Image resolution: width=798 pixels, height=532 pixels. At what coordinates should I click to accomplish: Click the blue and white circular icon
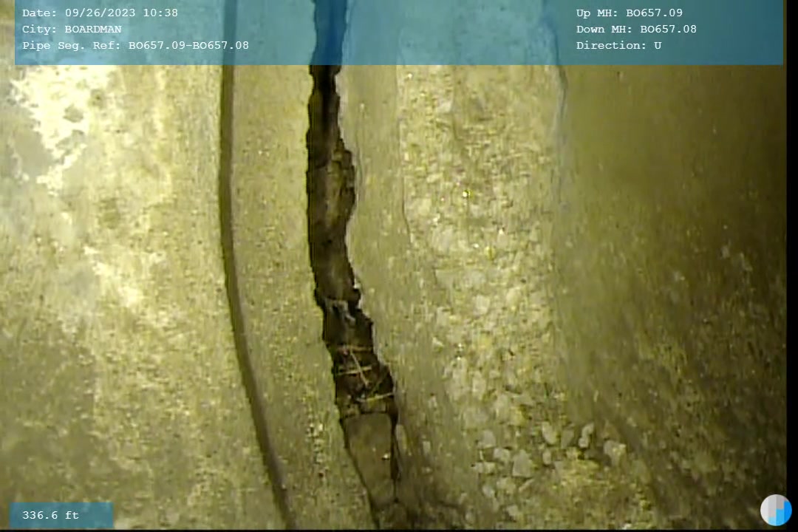click(776, 510)
